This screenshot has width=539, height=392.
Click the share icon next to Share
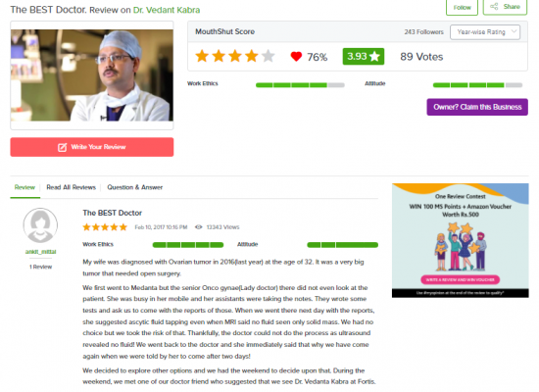click(494, 7)
